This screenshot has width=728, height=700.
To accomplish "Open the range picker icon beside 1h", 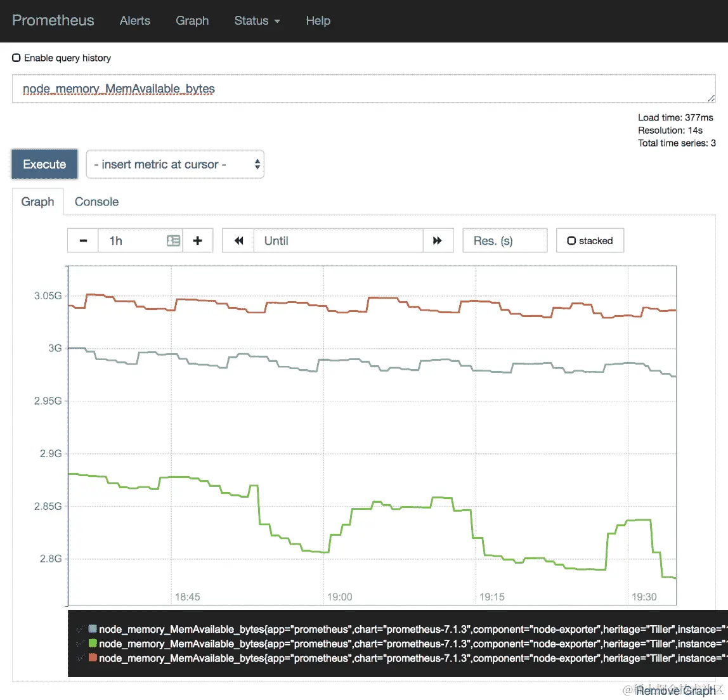I will 173,240.
